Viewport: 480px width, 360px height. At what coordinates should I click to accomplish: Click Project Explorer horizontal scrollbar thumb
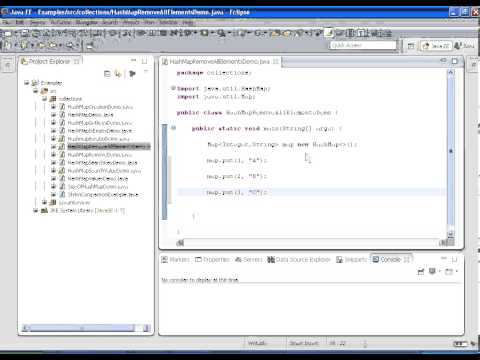click(82, 328)
